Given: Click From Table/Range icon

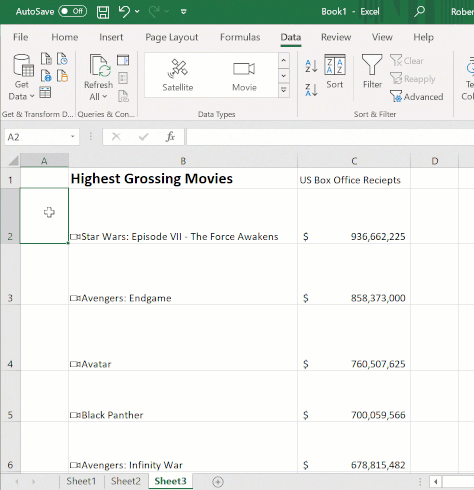Looking at the screenshot, I should click(x=45, y=92).
